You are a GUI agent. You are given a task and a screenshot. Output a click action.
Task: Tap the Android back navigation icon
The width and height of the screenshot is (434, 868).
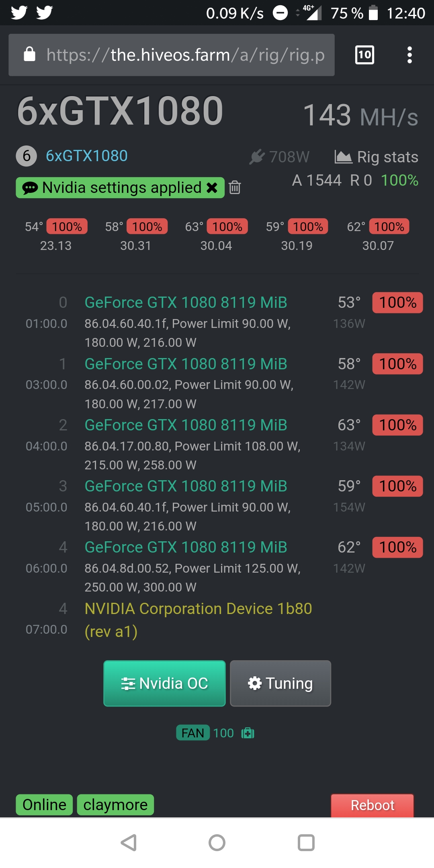(129, 843)
